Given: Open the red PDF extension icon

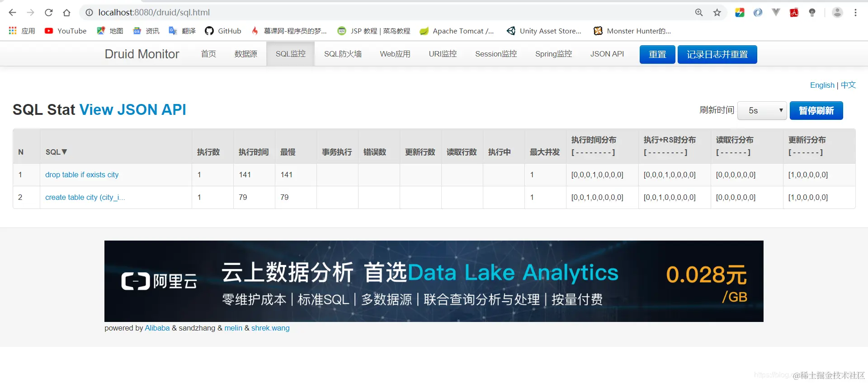Looking at the screenshot, I should (794, 13).
